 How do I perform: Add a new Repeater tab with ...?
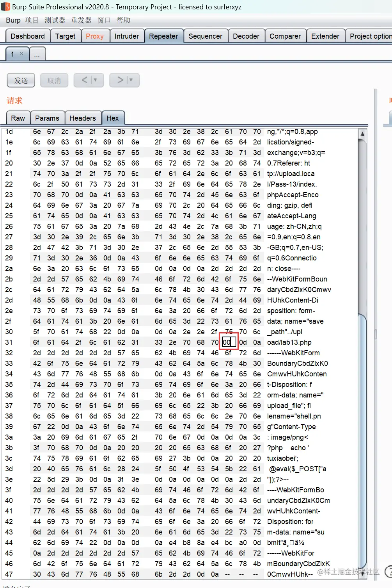(x=37, y=54)
